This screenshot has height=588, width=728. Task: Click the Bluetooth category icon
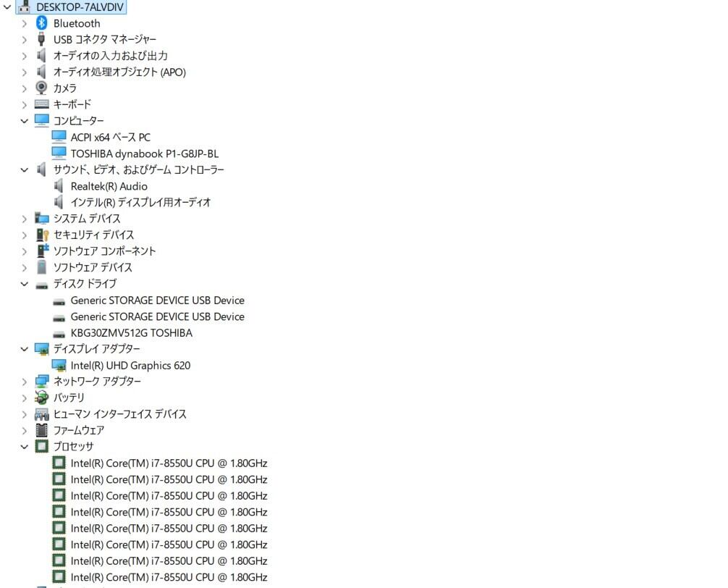point(41,22)
